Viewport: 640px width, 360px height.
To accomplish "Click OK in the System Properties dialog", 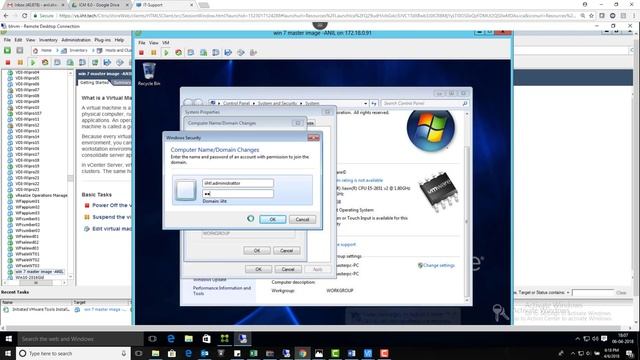I will click(x=258, y=269).
